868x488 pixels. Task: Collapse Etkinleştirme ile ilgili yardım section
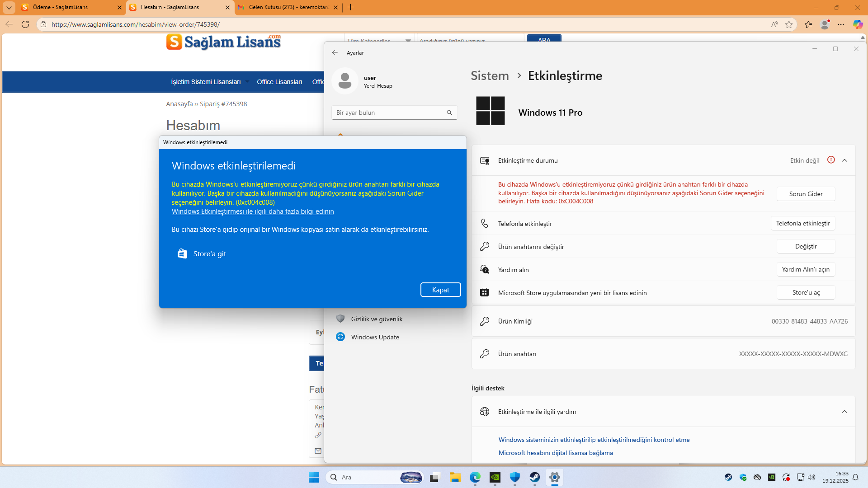[844, 412]
